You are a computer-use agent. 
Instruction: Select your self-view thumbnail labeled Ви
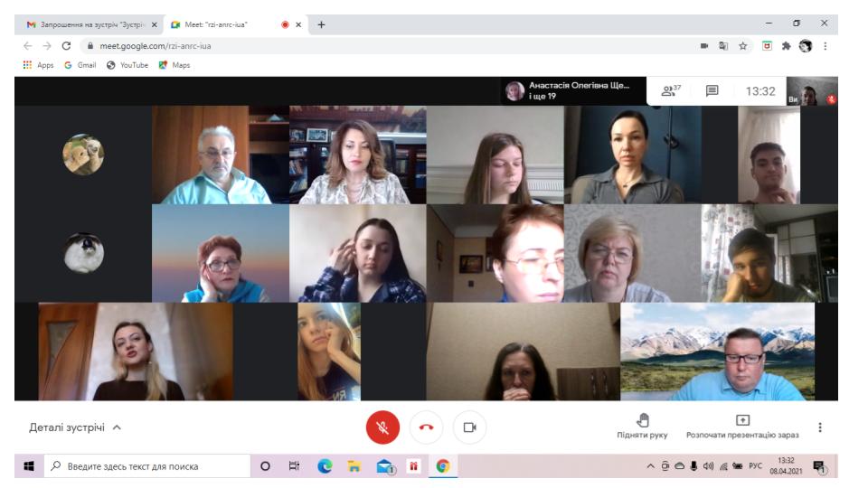[812, 91]
